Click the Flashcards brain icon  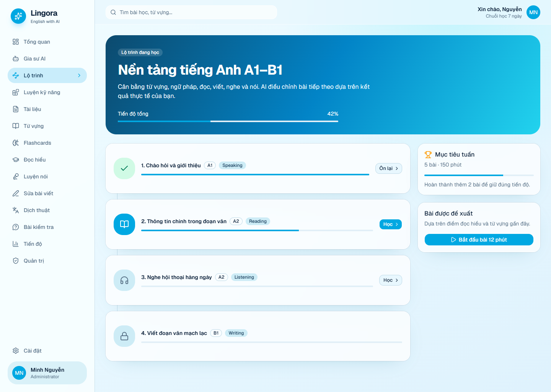16,143
